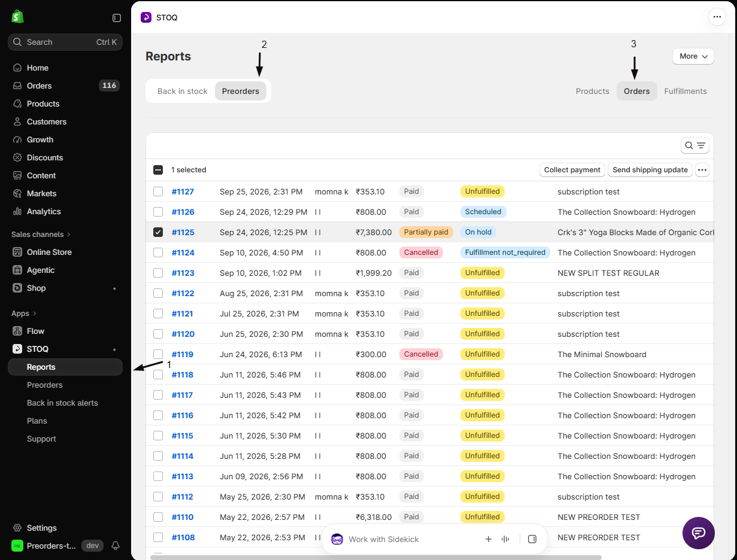This screenshot has height=560, width=737.
Task: Click the Products tag icon in the sidebar
Action: 17,104
